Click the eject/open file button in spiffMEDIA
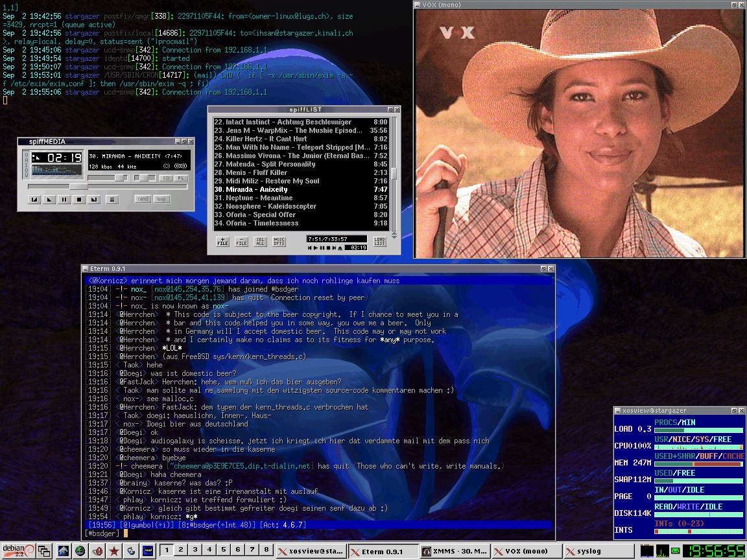 [112, 200]
